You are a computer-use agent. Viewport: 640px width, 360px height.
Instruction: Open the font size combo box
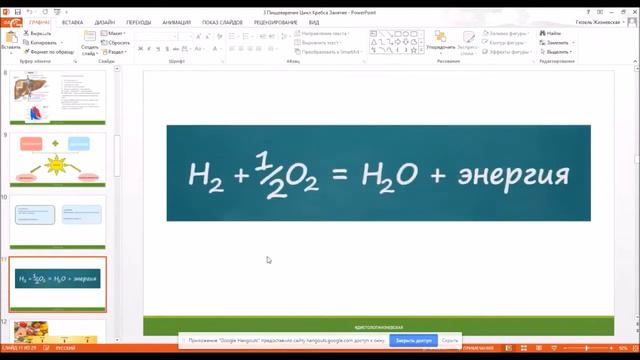186,36
